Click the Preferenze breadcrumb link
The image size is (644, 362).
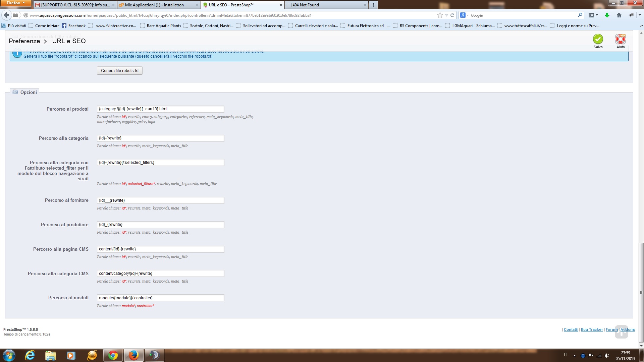coord(24,41)
